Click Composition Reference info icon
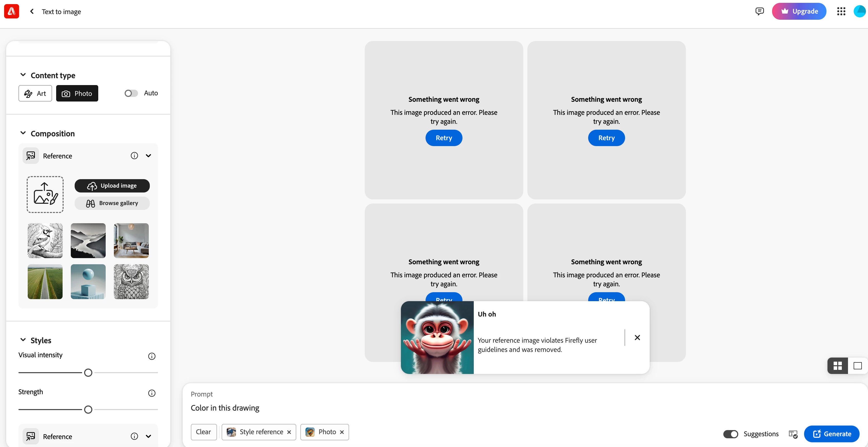Image resolution: width=868 pixels, height=447 pixels. tap(134, 156)
